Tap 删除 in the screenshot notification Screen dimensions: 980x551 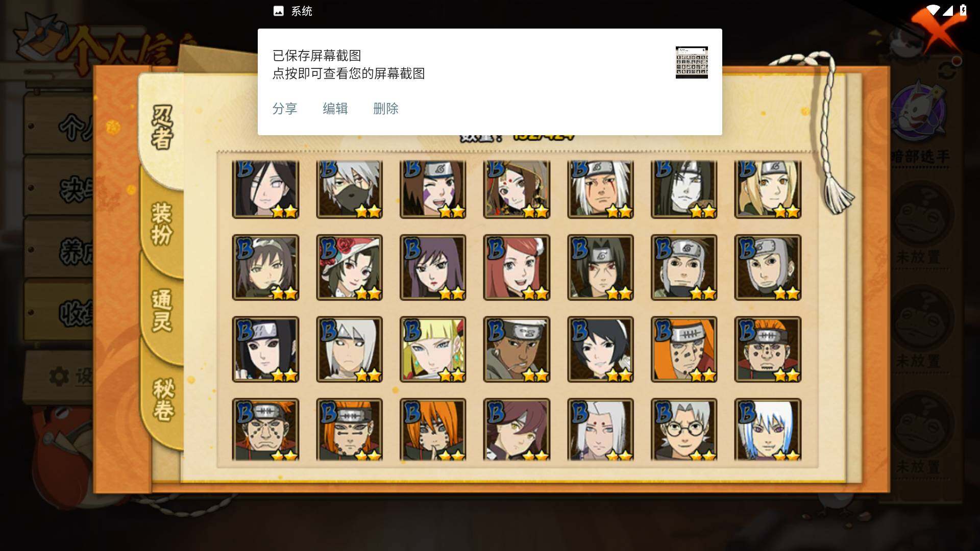point(386,109)
